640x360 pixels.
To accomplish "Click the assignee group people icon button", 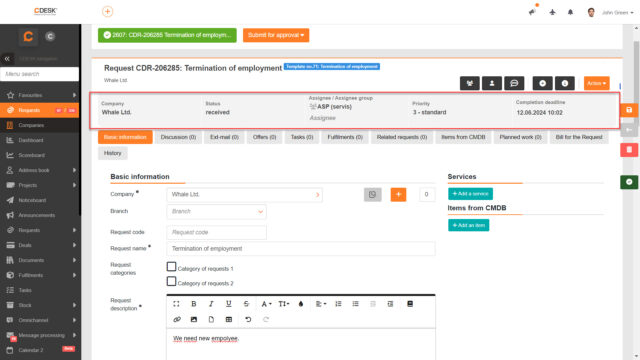I will tap(470, 83).
